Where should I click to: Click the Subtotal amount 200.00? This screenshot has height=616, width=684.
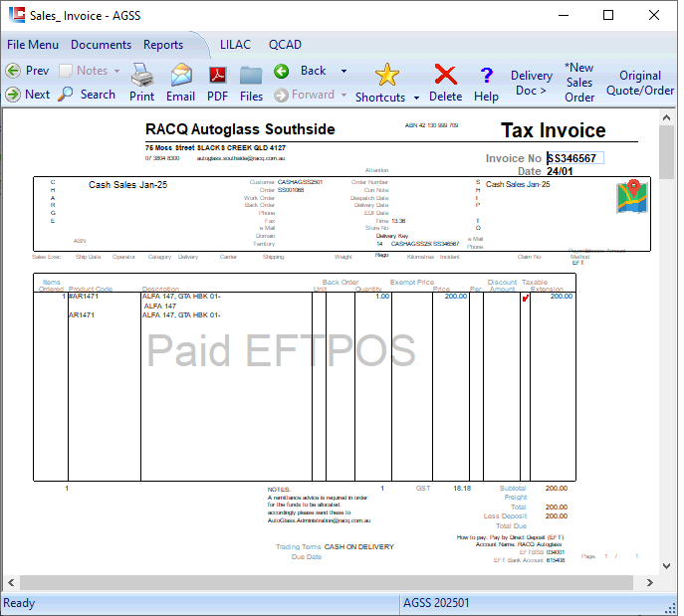tap(557, 489)
